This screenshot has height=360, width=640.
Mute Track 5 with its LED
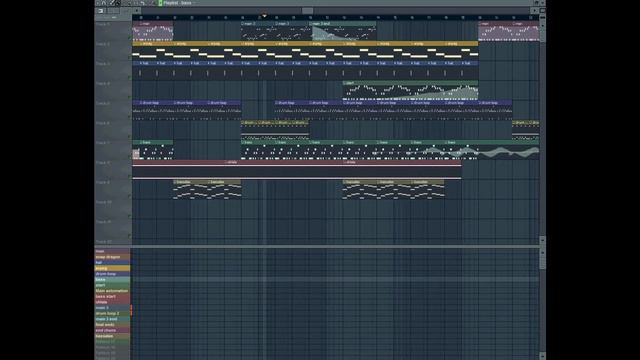(130, 117)
